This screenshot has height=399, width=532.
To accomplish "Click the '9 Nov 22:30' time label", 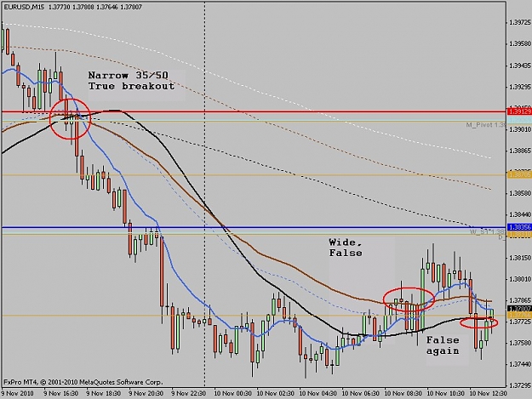I will (x=189, y=393).
